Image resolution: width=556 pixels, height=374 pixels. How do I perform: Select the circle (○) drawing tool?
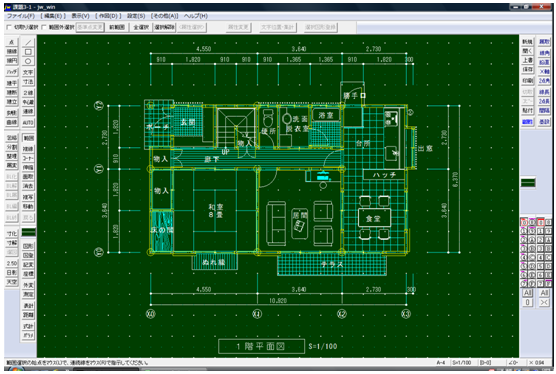[28, 61]
